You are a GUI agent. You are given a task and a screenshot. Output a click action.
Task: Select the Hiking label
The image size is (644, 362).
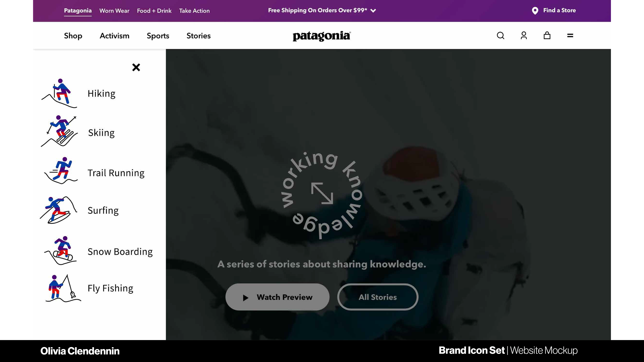(x=101, y=94)
